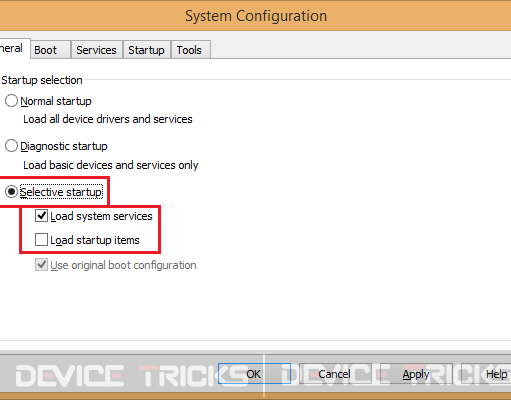Open the Services tab
Screen dimensions: 511x400
click(97, 50)
